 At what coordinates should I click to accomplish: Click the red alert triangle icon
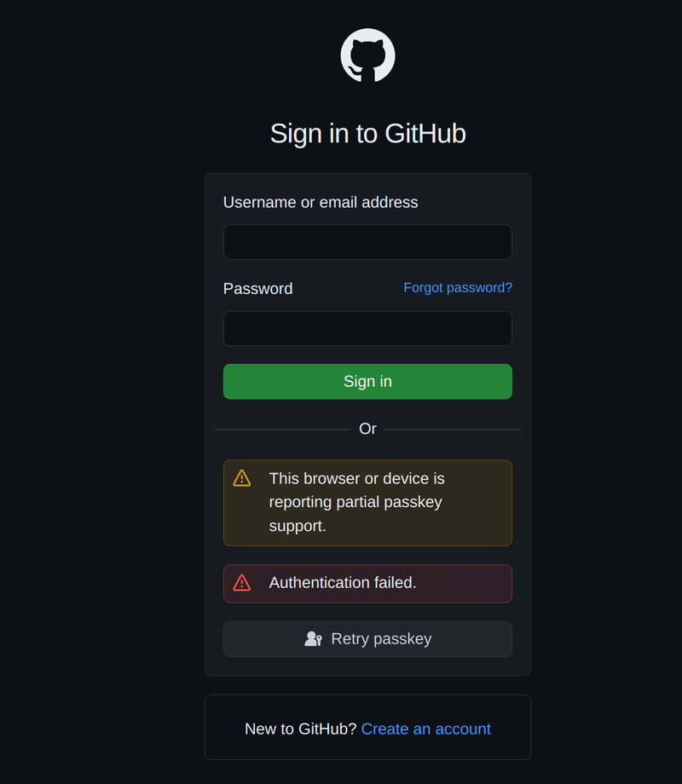click(x=242, y=583)
